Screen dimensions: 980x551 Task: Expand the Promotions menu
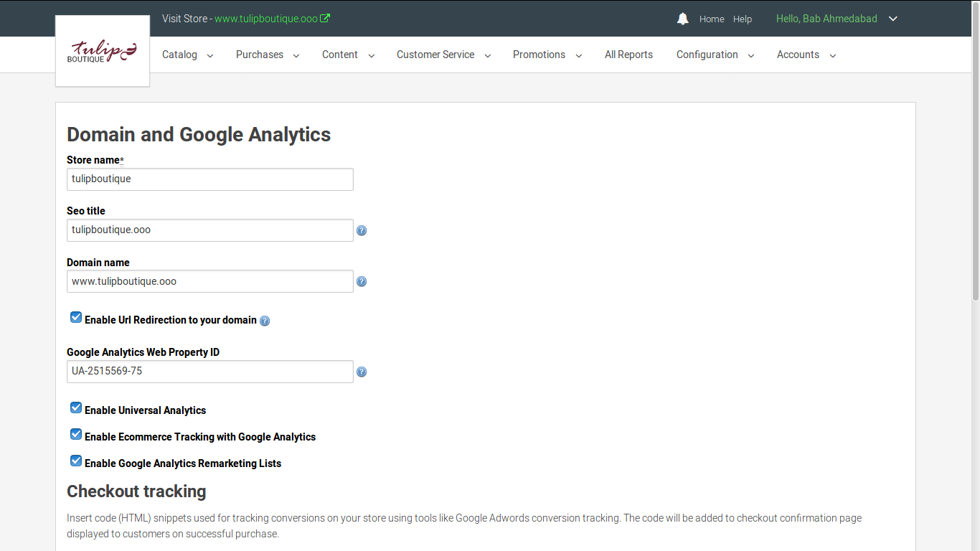coord(547,55)
